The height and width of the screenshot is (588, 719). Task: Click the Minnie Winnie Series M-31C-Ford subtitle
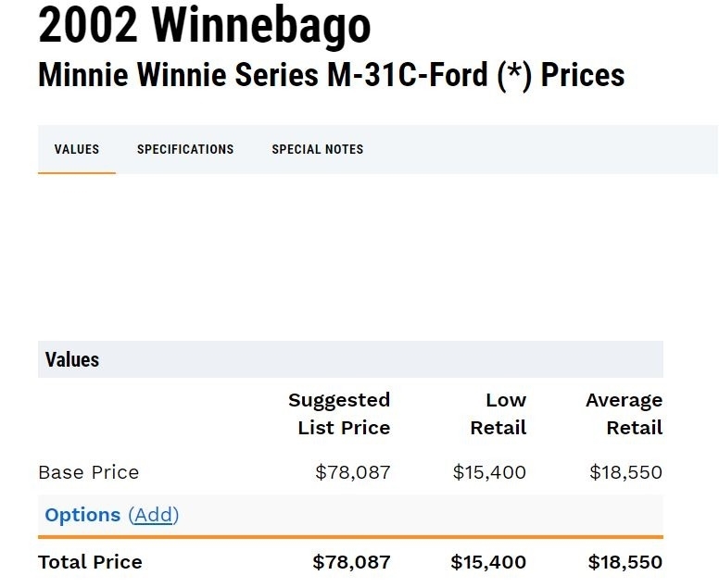[x=331, y=75]
